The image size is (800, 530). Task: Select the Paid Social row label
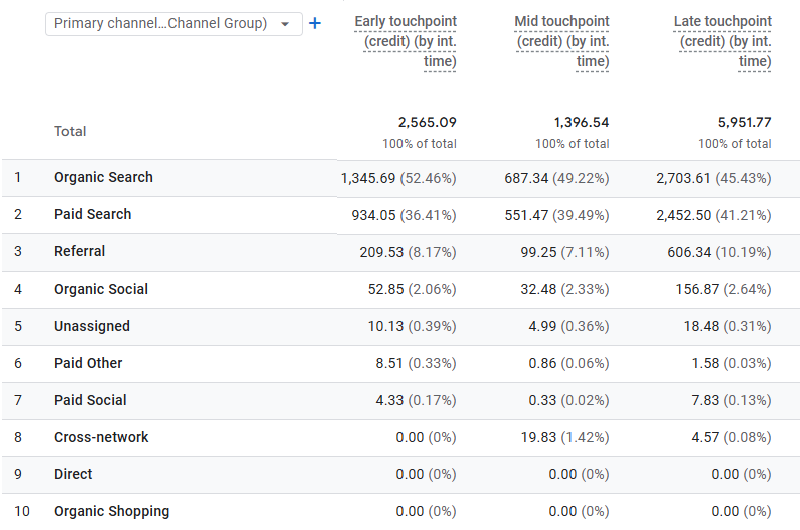(x=90, y=400)
